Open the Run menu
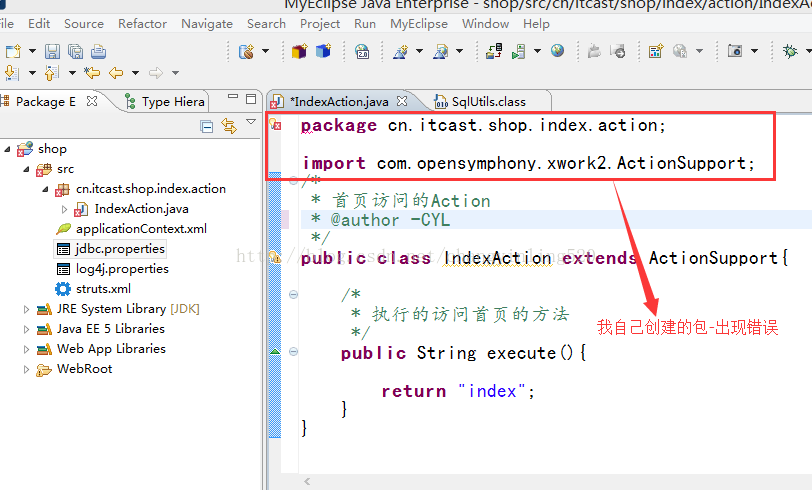The height and width of the screenshot is (490, 812). [365, 24]
